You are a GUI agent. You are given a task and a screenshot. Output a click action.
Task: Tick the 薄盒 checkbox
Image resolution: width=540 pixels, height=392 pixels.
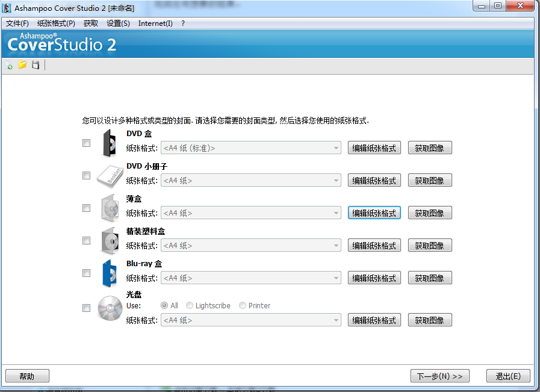tap(87, 208)
